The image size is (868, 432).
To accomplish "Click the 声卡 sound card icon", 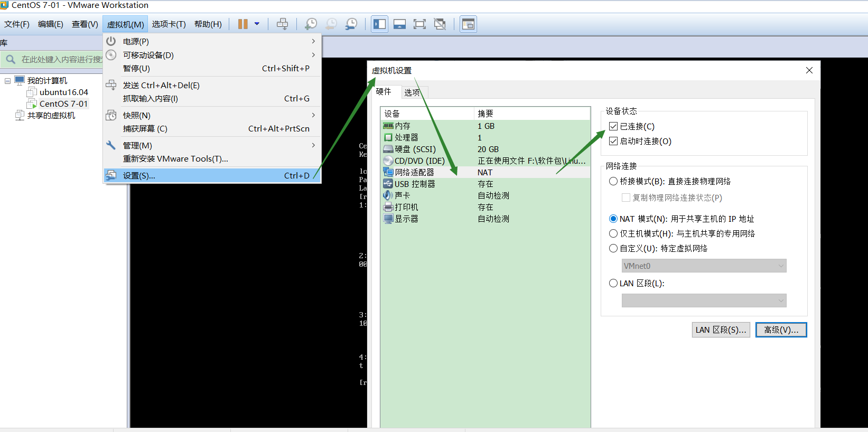I will pos(388,195).
